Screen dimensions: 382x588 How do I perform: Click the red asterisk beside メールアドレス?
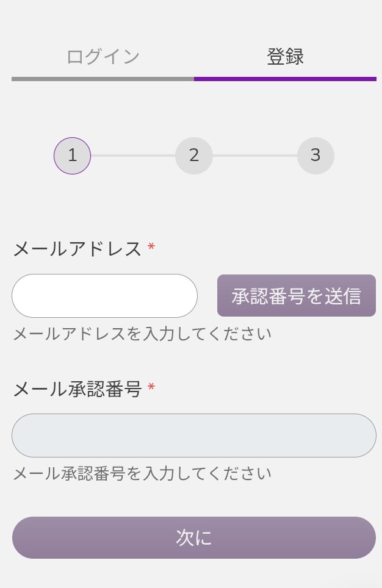pos(151,248)
